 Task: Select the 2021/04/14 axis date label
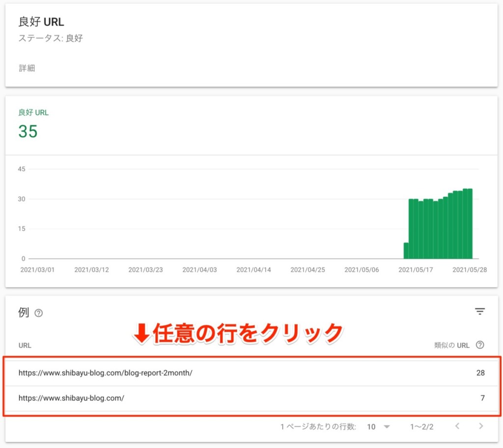(x=253, y=270)
